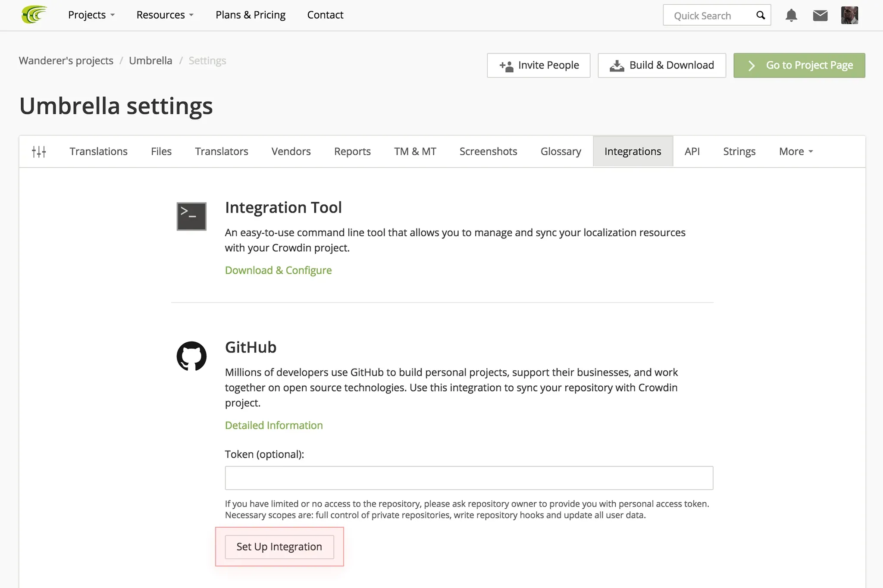Expand the Projects dropdown menu
This screenshot has height=588, width=883.
pos(91,15)
